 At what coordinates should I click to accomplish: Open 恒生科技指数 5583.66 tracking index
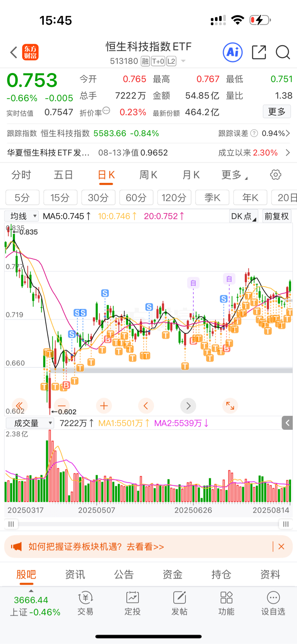pyautogui.click(x=100, y=133)
